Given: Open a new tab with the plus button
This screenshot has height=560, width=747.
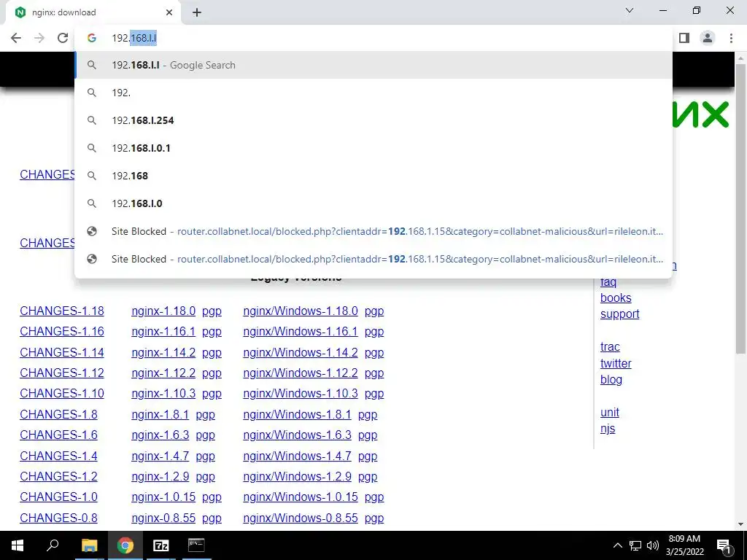Looking at the screenshot, I should [197, 12].
